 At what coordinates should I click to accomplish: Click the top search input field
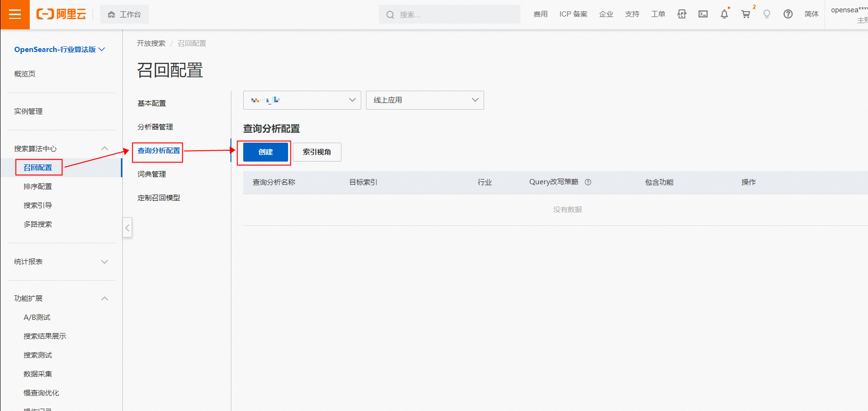pos(450,15)
